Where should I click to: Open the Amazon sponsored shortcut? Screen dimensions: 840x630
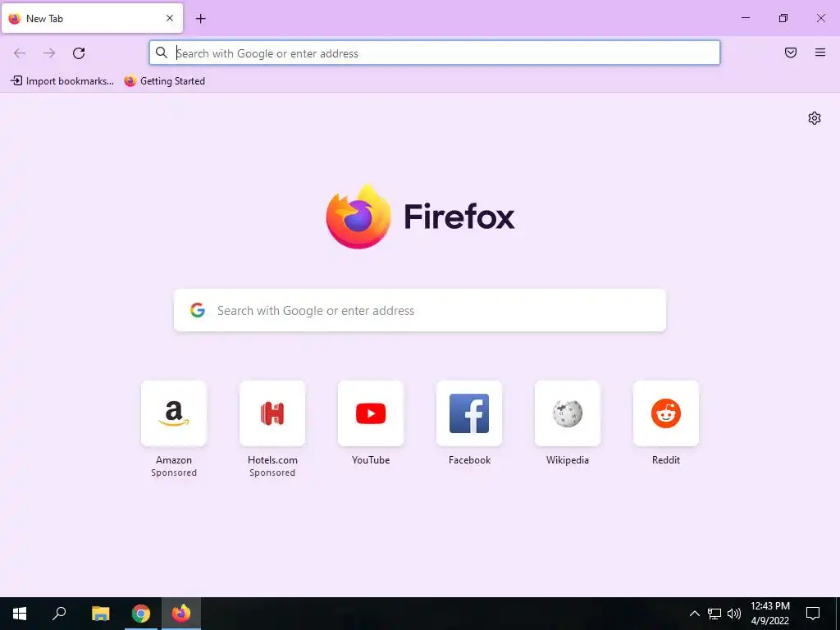174,413
